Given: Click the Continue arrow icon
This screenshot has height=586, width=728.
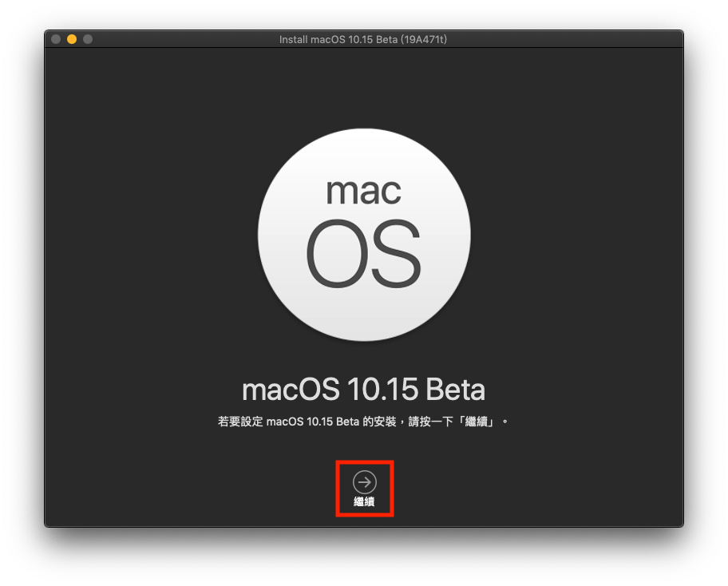Looking at the screenshot, I should click(365, 482).
